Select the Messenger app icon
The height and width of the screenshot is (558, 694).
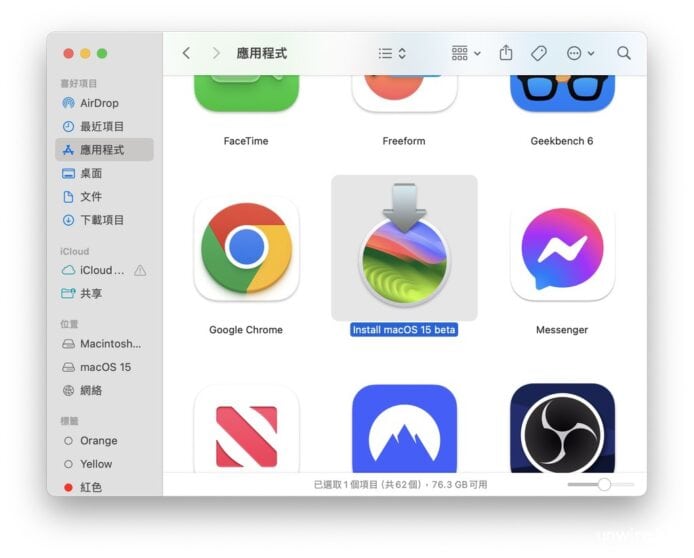coord(561,249)
